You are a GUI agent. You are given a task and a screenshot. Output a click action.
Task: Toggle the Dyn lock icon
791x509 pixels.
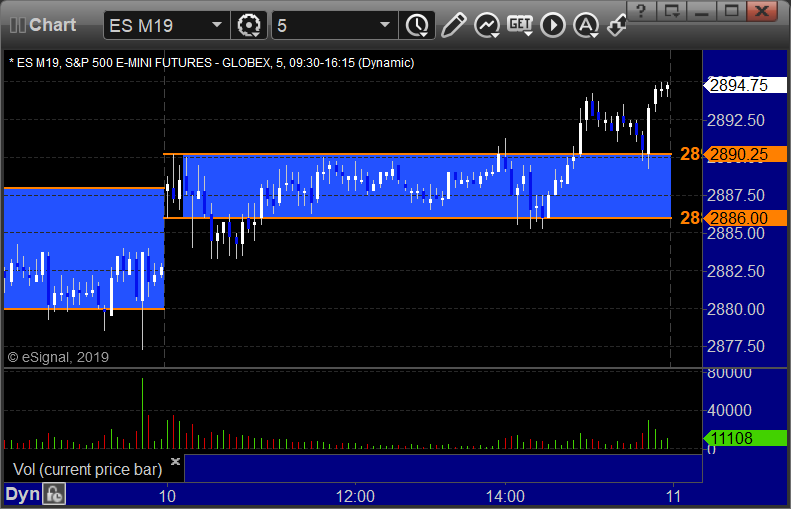point(54,494)
